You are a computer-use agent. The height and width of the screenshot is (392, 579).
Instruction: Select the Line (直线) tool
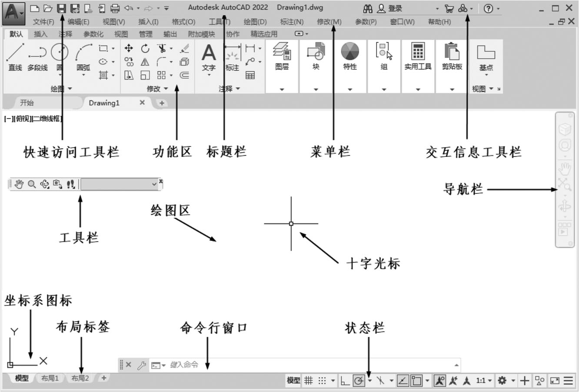[15, 57]
